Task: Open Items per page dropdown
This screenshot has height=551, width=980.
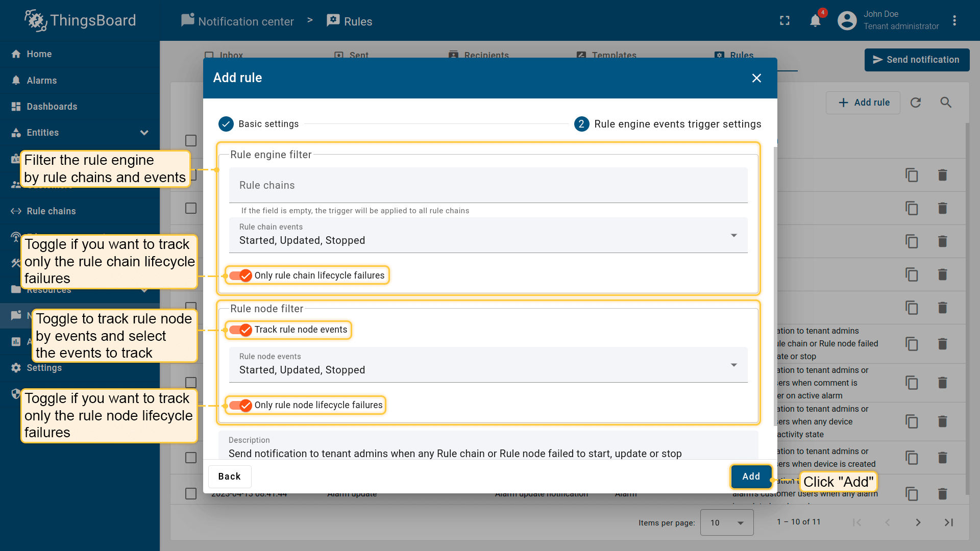Action: click(726, 522)
